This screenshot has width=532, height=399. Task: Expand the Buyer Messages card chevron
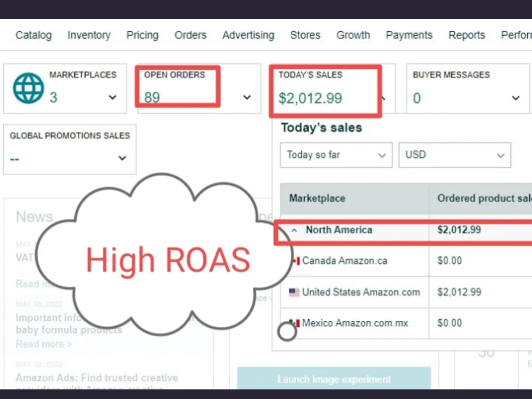point(516,98)
